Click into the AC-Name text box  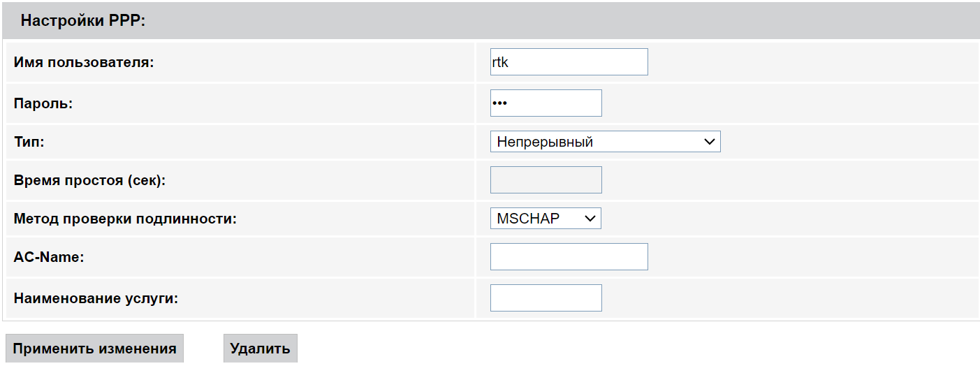[x=569, y=256]
